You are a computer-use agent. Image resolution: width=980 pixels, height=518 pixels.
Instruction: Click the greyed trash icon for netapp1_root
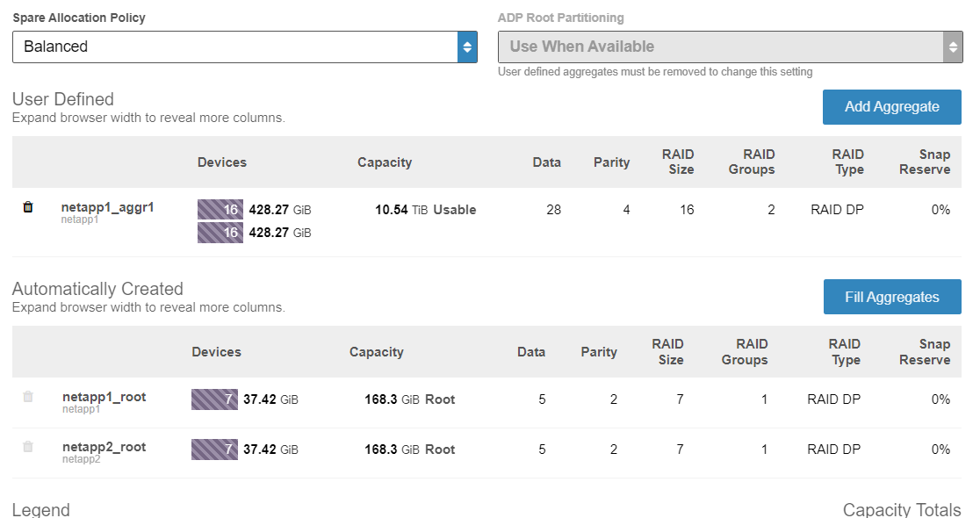(28, 397)
